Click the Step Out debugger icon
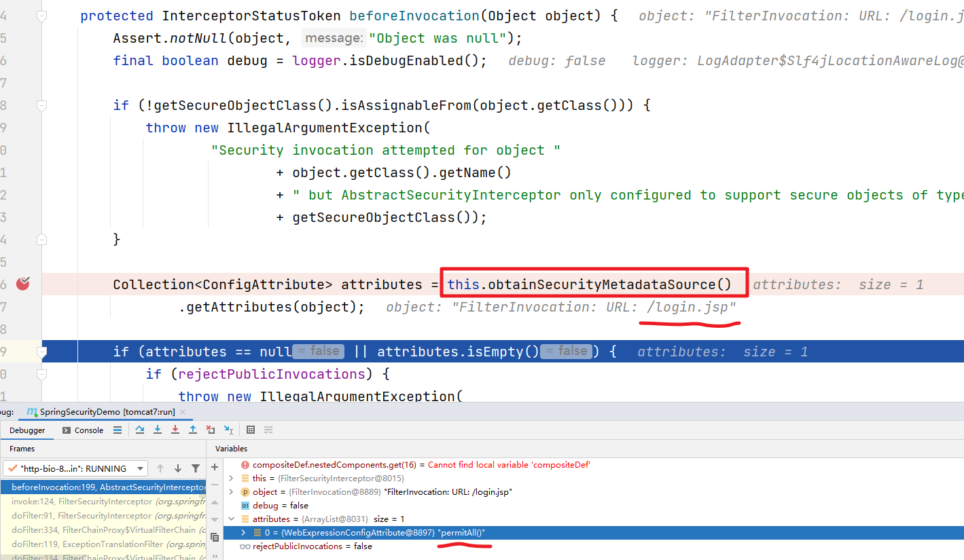Image resolution: width=964 pixels, height=560 pixels. 193,430
